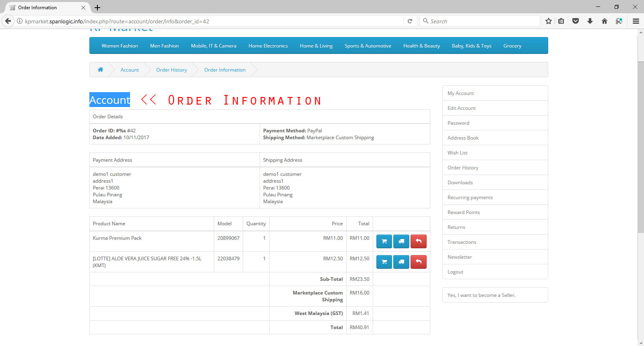This screenshot has height=346, width=644.
Task: Click the scrollbar down arrow
Action: pos(641,343)
